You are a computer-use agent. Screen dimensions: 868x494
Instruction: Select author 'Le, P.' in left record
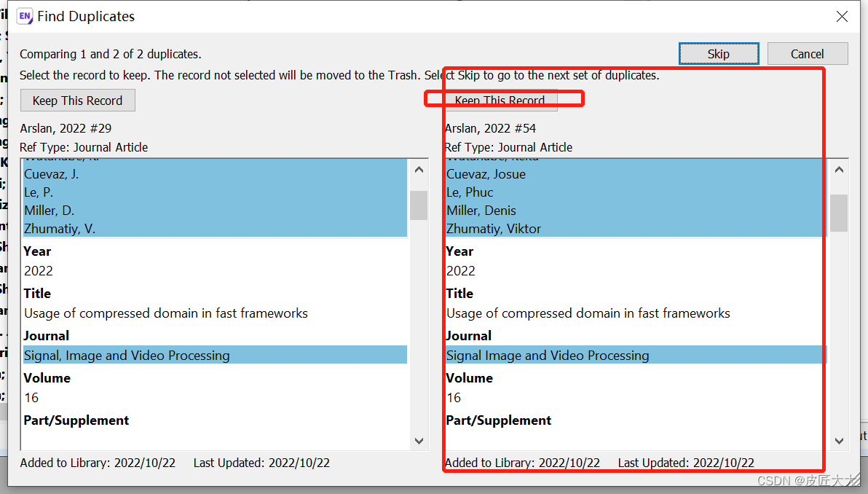[39, 192]
